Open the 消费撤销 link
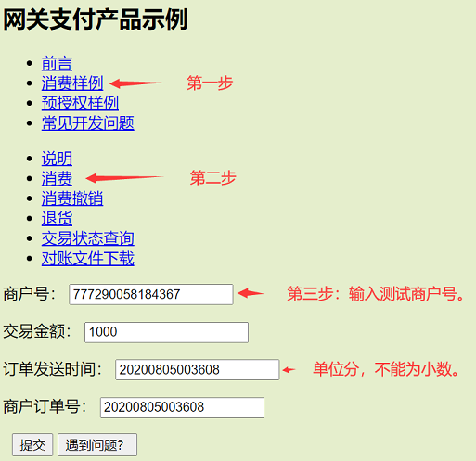 coord(72,198)
